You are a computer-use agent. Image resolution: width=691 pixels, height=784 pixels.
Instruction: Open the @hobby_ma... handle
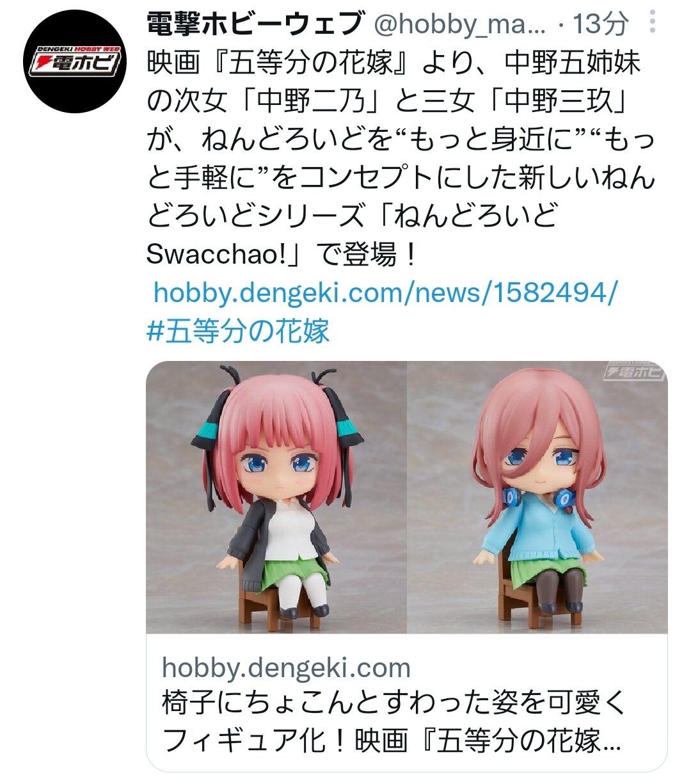[459, 25]
